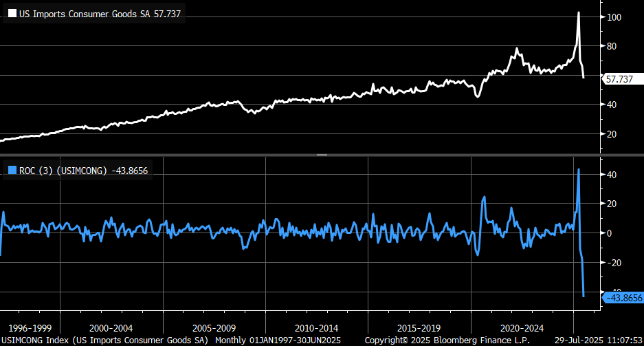
Task: Click the 1996-1999 date range label
Action: tap(30, 328)
